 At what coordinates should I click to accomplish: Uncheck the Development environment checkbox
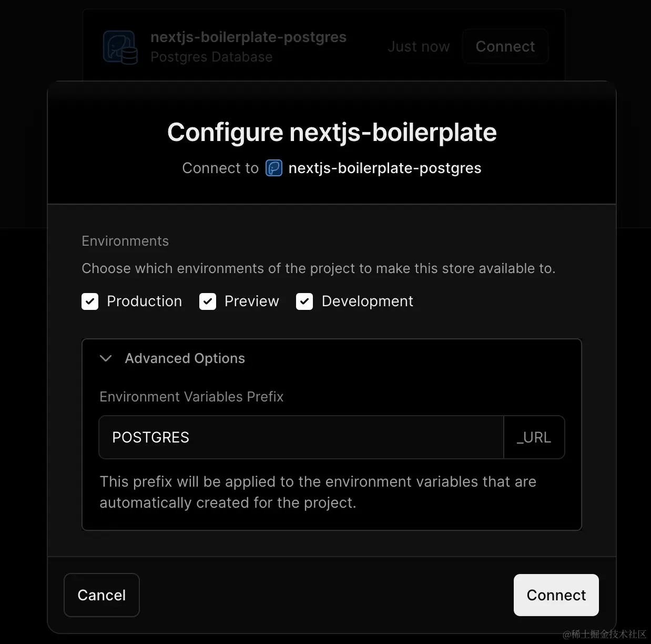pyautogui.click(x=304, y=301)
